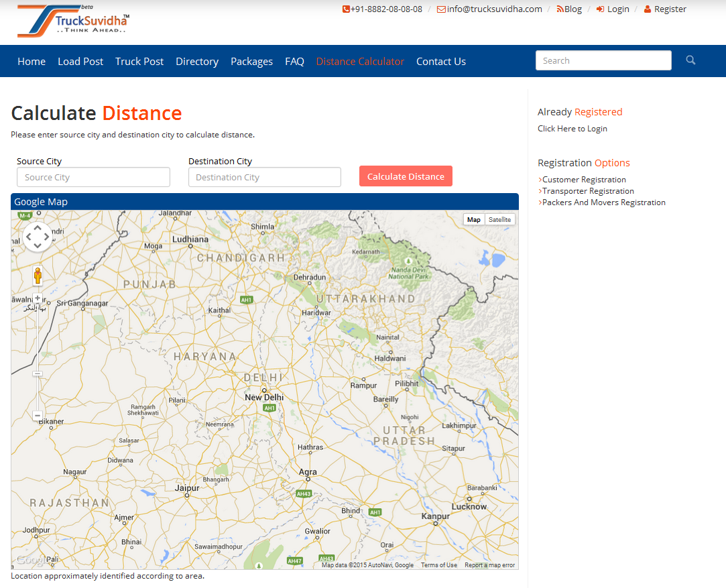Pan map left using the arrow control

point(29,236)
